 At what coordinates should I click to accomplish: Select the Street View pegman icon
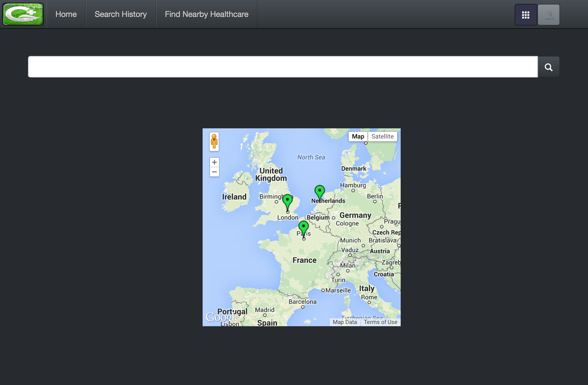tap(214, 141)
